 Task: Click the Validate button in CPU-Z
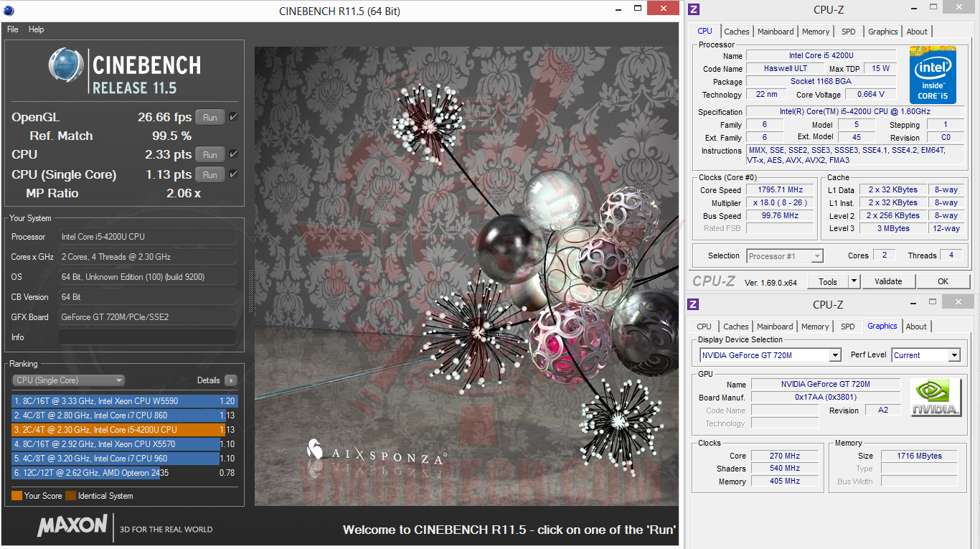click(x=888, y=281)
